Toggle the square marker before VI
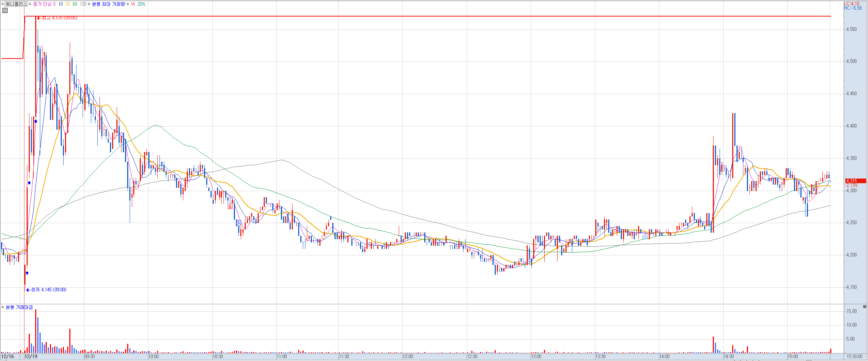Image resolution: width=868 pixels, height=361 pixels. click(128, 4)
